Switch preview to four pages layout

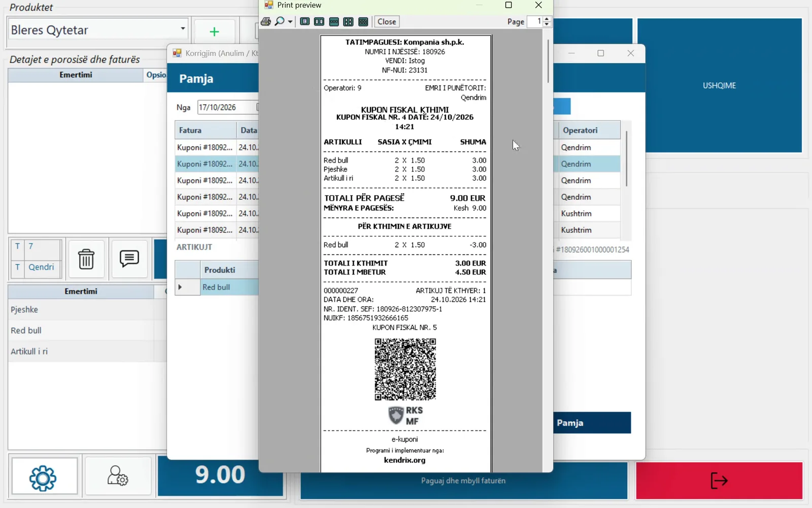click(348, 22)
